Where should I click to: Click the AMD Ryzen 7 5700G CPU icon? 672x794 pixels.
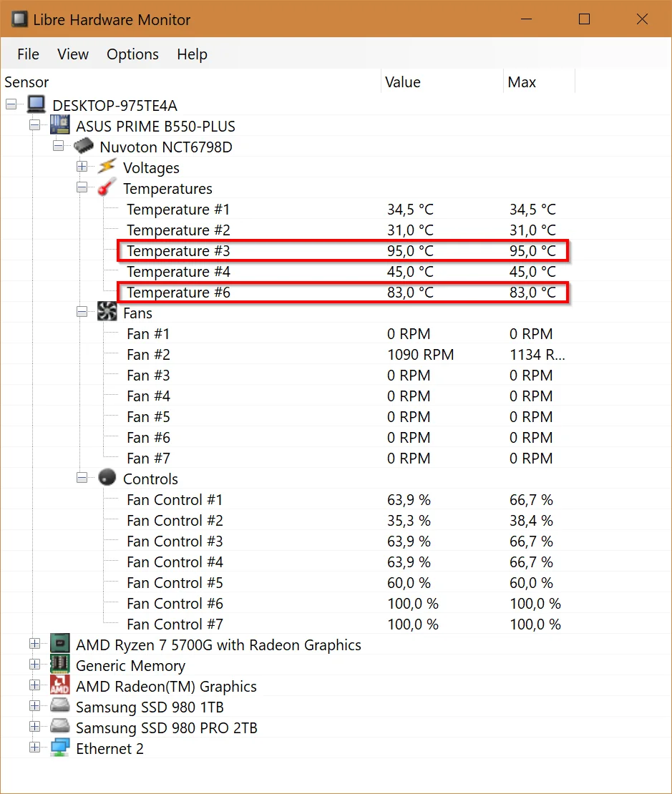tap(60, 644)
